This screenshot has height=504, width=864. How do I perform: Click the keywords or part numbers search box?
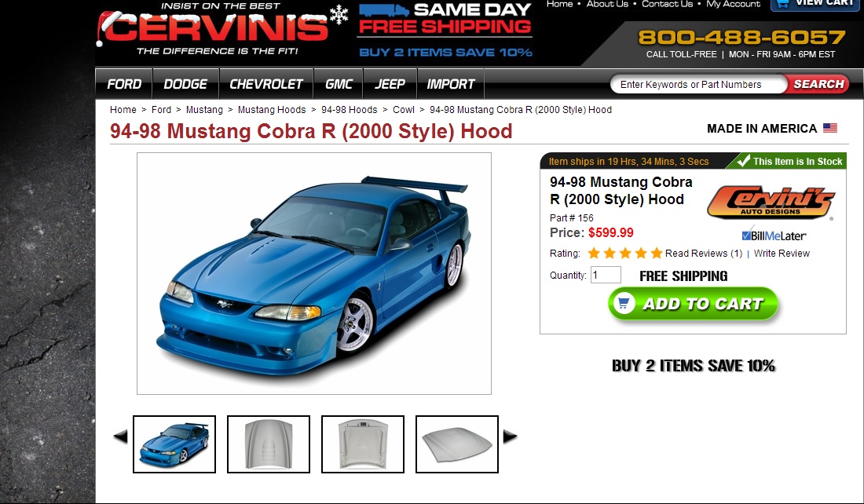[698, 84]
